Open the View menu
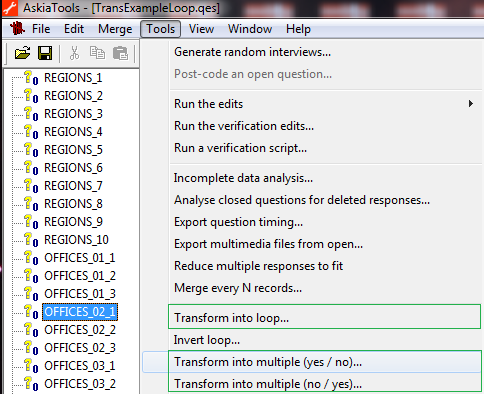Viewport: 484px width, 394px height. click(x=201, y=29)
